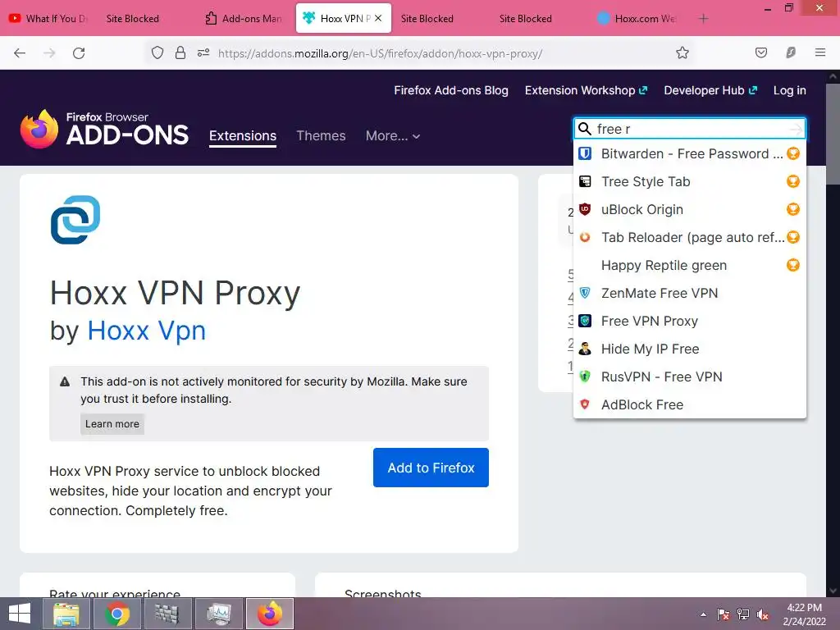The height and width of the screenshot is (630, 840).
Task: Open File Explorer from the taskbar
Action: point(66,614)
